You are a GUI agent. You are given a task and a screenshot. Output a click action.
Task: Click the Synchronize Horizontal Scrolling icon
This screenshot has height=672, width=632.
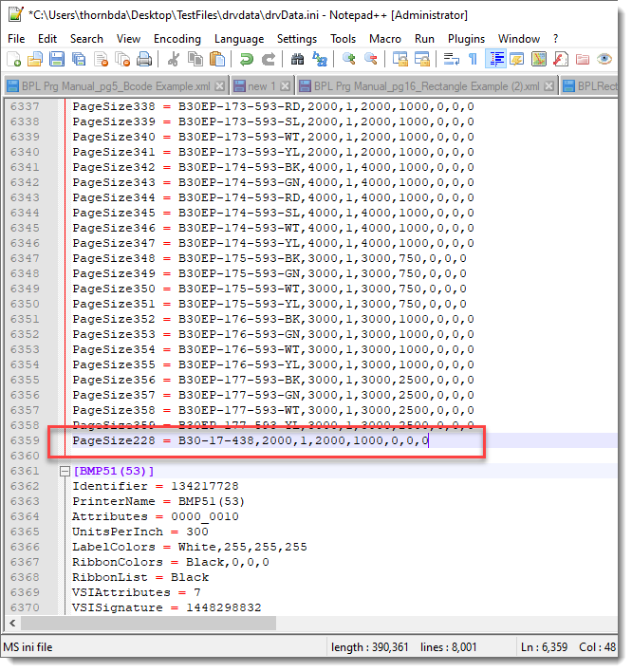(x=422, y=59)
